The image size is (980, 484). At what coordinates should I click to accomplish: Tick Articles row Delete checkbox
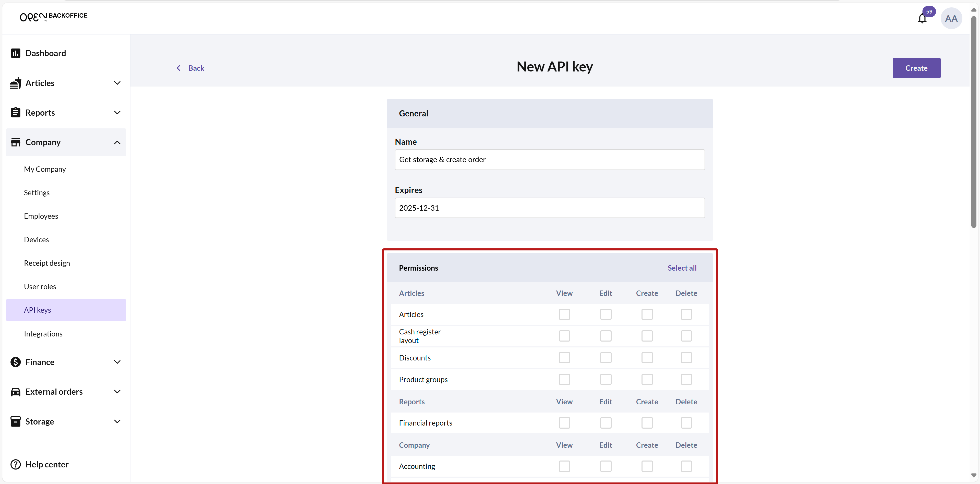coord(686,314)
